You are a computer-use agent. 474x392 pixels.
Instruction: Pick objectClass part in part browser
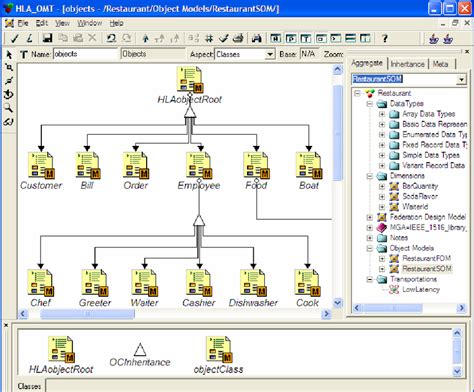pos(219,349)
